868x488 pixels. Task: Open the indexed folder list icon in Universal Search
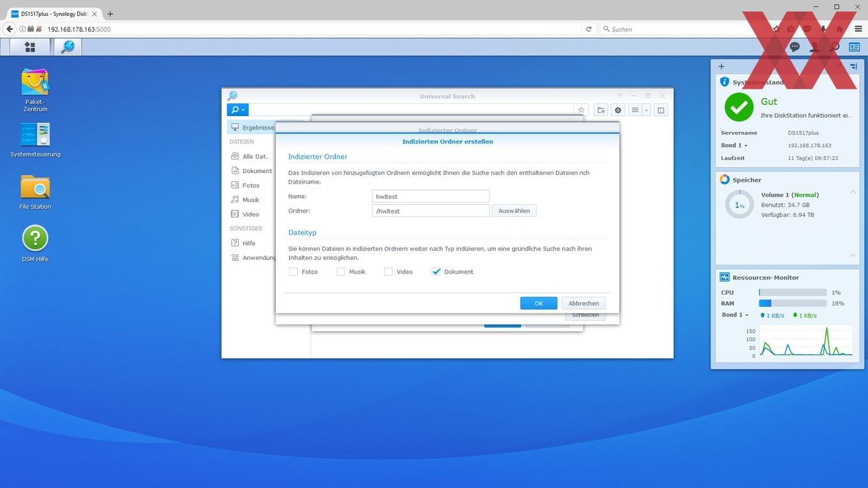tap(601, 110)
